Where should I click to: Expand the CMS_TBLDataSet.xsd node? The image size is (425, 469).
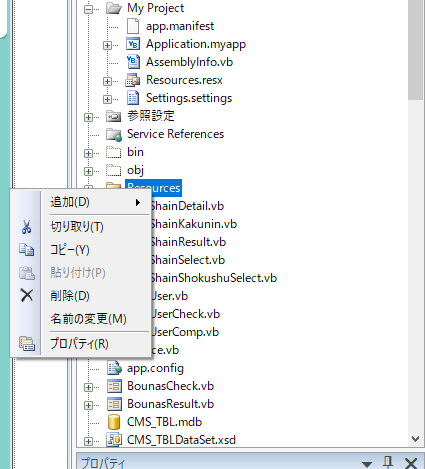88,441
